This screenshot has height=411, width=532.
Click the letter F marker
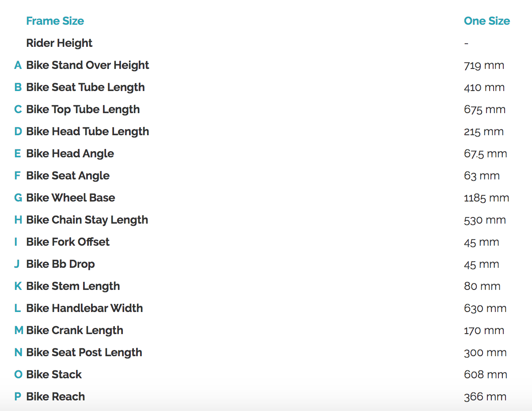tap(17, 176)
